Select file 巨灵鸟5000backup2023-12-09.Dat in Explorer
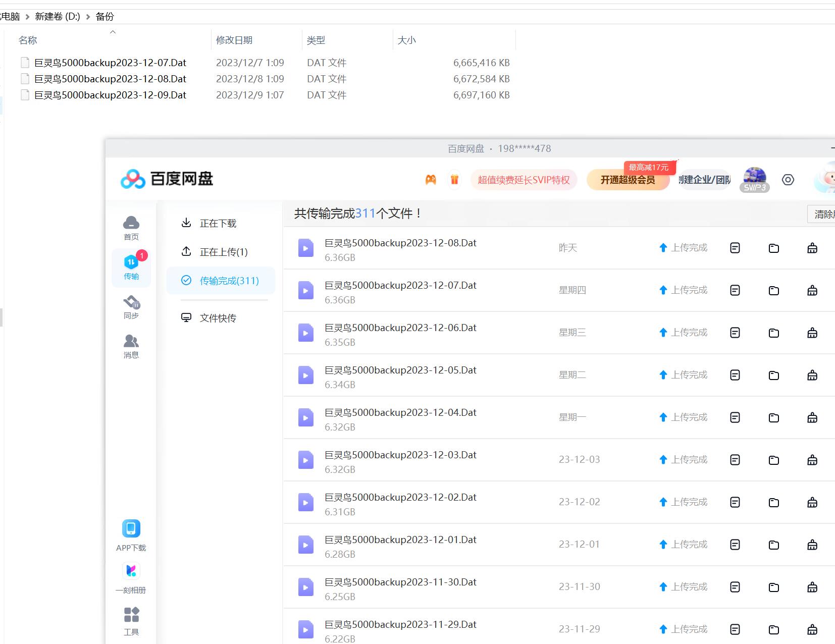Screen dimensions: 835x644 click(110, 95)
